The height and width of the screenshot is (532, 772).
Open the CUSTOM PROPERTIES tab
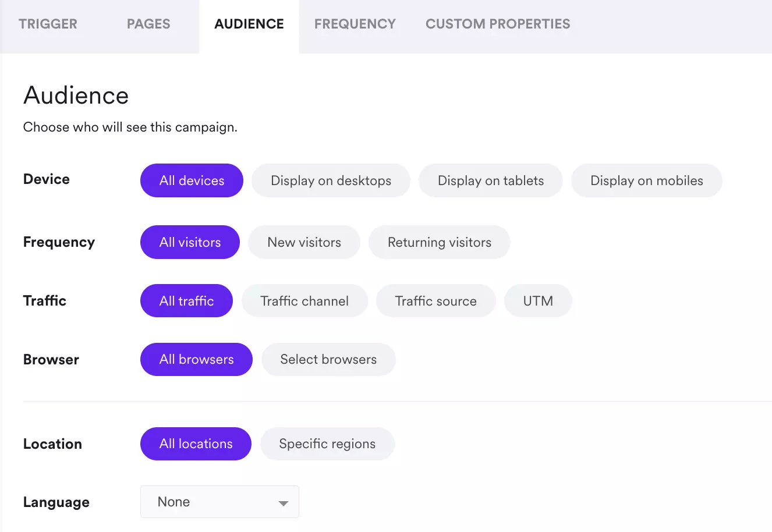497,24
